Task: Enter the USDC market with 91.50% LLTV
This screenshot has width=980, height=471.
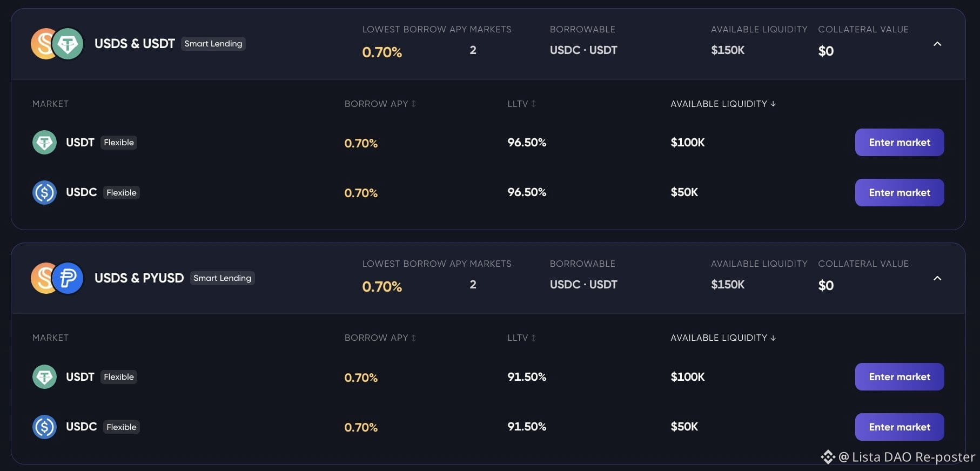Action: point(900,427)
